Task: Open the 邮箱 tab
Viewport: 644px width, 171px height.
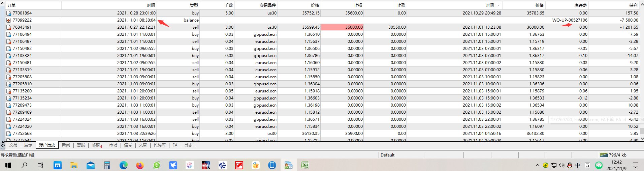Action: 97,145
